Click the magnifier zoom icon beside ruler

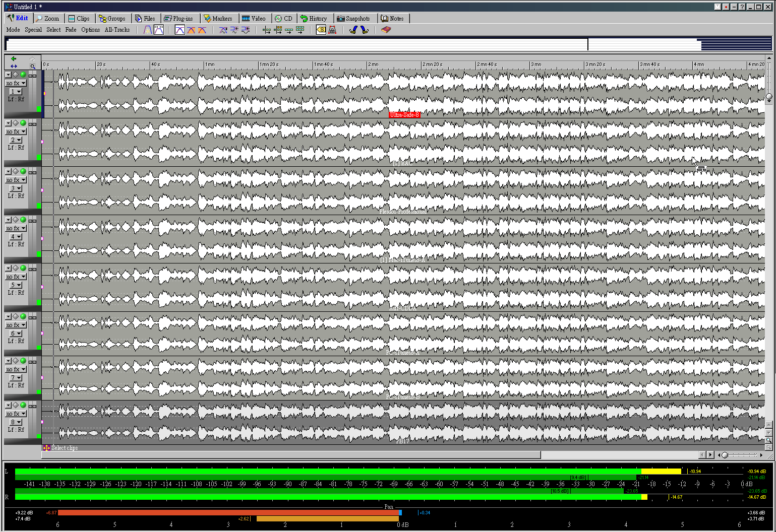[33, 66]
